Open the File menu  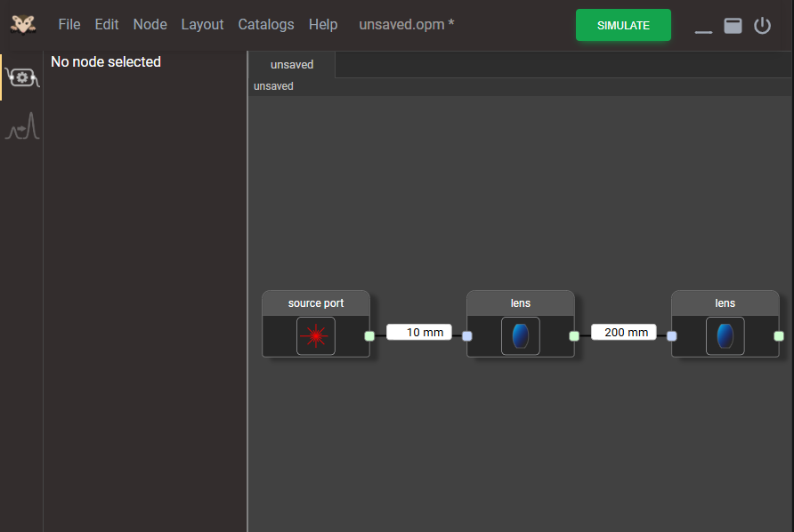tap(69, 24)
